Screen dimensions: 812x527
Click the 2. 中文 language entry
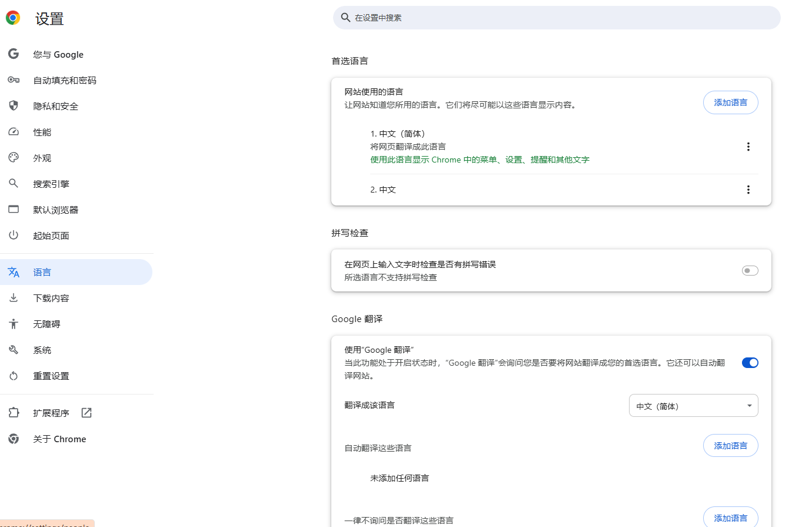pyautogui.click(x=383, y=190)
